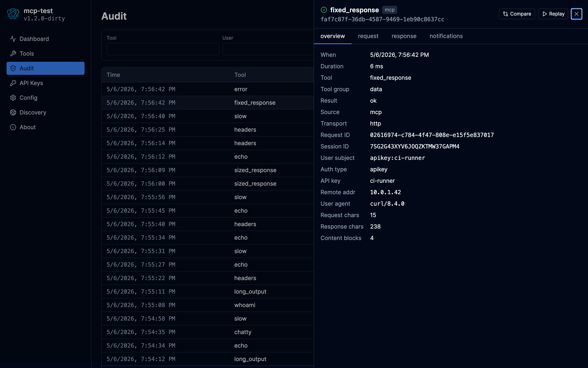The height and width of the screenshot is (368, 588).
Task: Select the long_output row at 7:55:11 PM
Action: coord(207,292)
